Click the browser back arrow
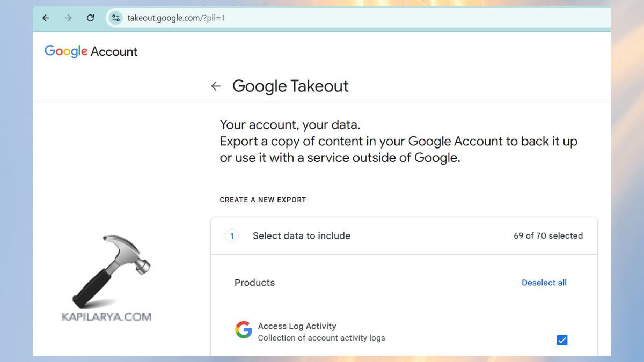 click(x=46, y=18)
